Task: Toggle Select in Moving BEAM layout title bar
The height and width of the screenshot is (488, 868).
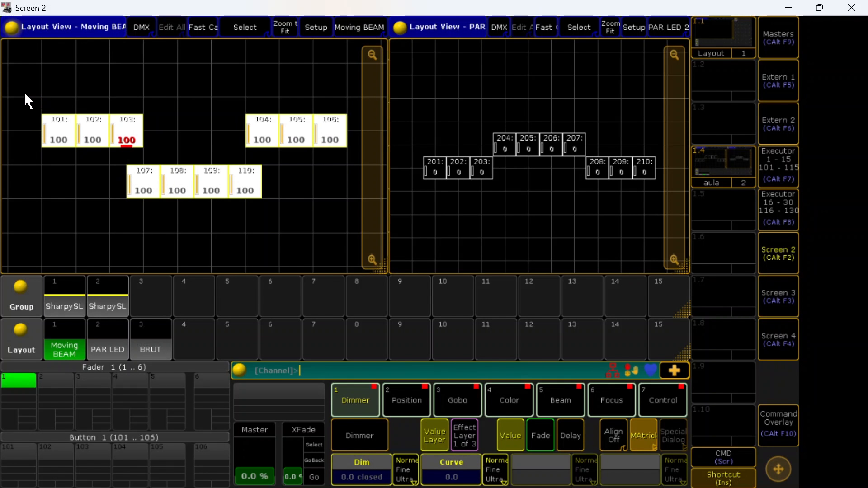Action: click(x=245, y=28)
